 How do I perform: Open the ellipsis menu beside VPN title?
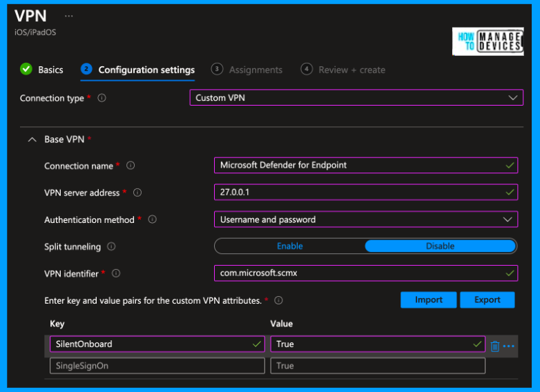(x=69, y=16)
